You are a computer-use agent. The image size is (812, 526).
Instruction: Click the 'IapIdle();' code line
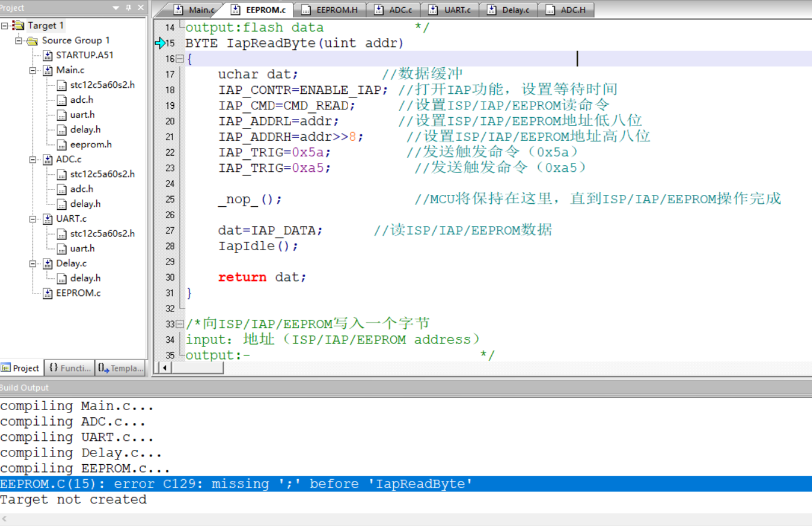(x=258, y=246)
